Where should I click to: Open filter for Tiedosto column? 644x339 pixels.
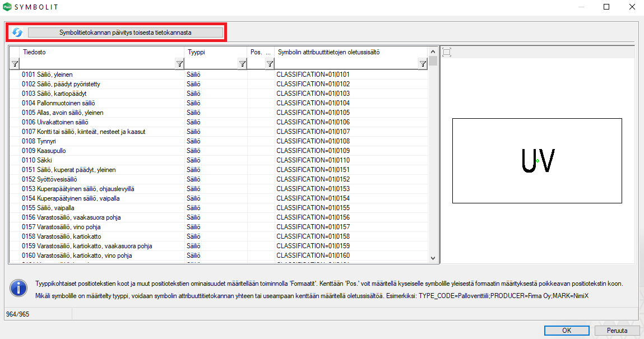pyautogui.click(x=179, y=64)
